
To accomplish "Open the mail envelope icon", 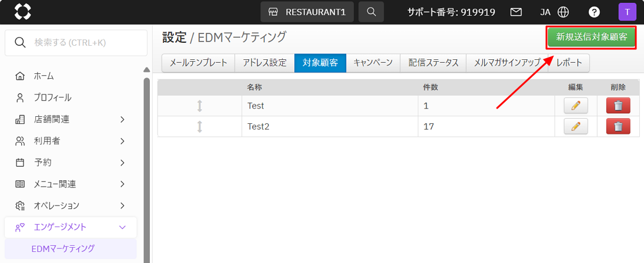I will pyautogui.click(x=516, y=12).
